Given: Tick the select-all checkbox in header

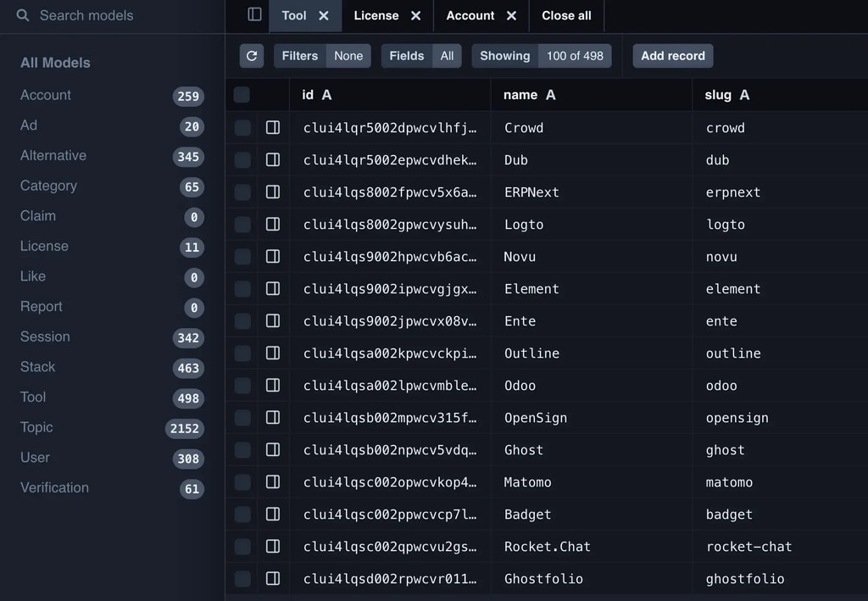Looking at the screenshot, I should click(x=242, y=95).
